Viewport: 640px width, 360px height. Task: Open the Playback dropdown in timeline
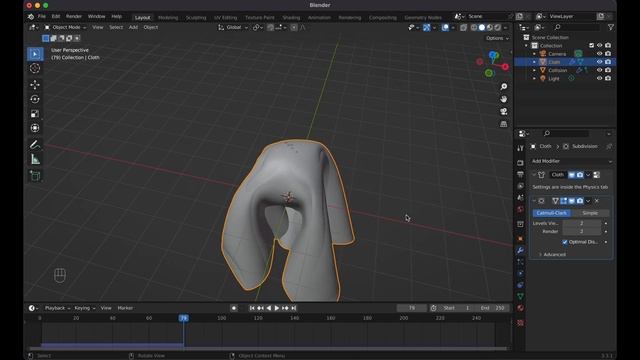57,308
